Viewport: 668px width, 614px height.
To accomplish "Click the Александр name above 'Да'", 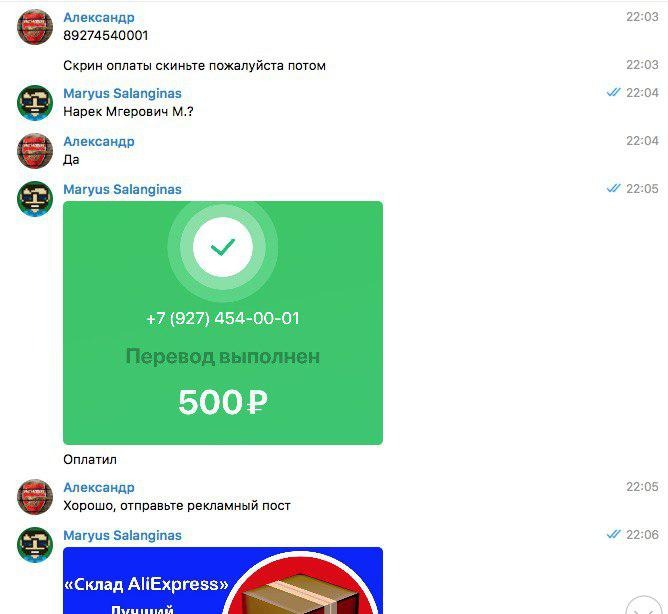I will pyautogui.click(x=99, y=141).
